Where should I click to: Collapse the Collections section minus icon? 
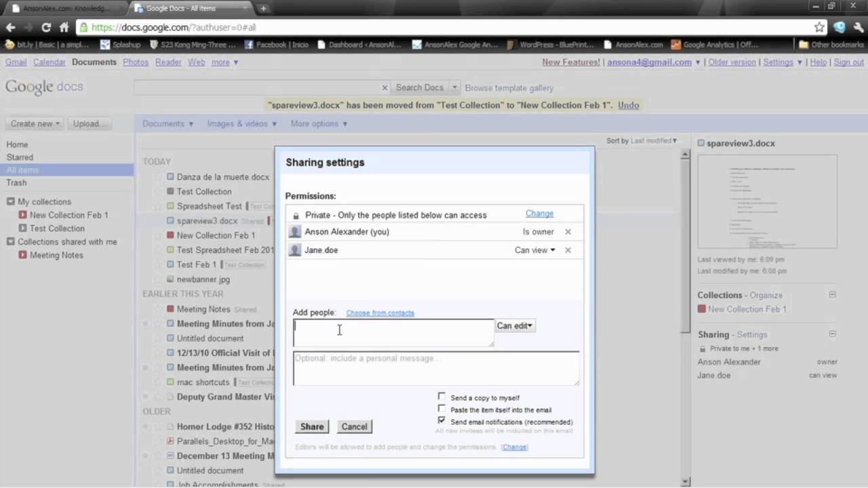[832, 295]
